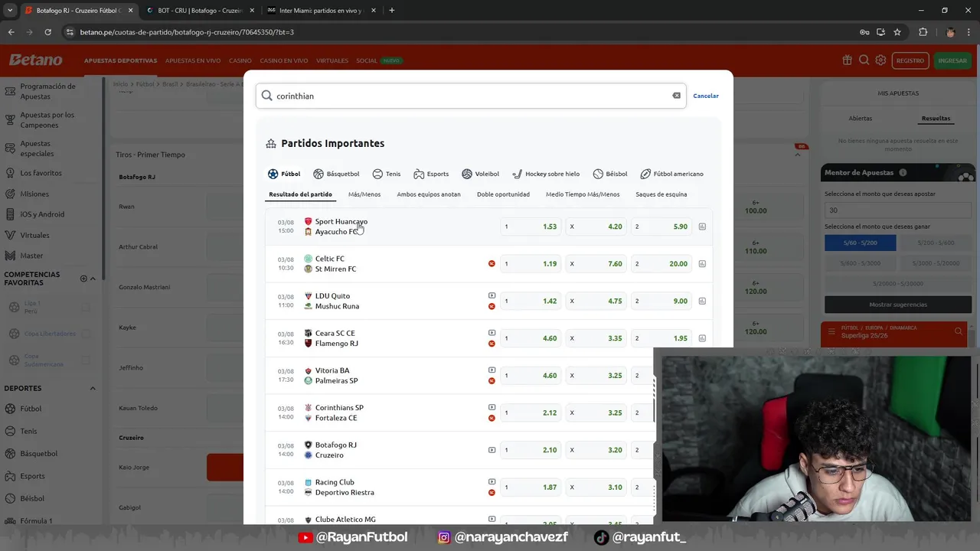Collapse the Deportes sidebar section

point(93,388)
